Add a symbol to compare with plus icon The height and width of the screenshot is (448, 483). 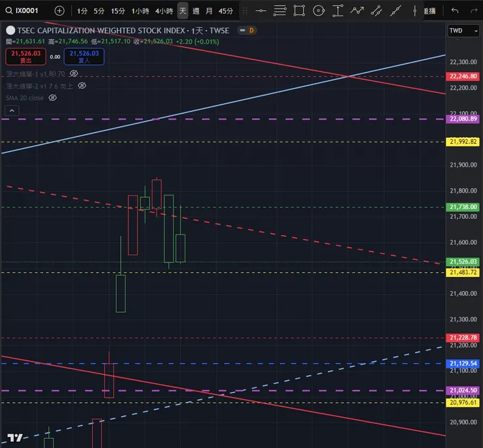click(x=59, y=11)
